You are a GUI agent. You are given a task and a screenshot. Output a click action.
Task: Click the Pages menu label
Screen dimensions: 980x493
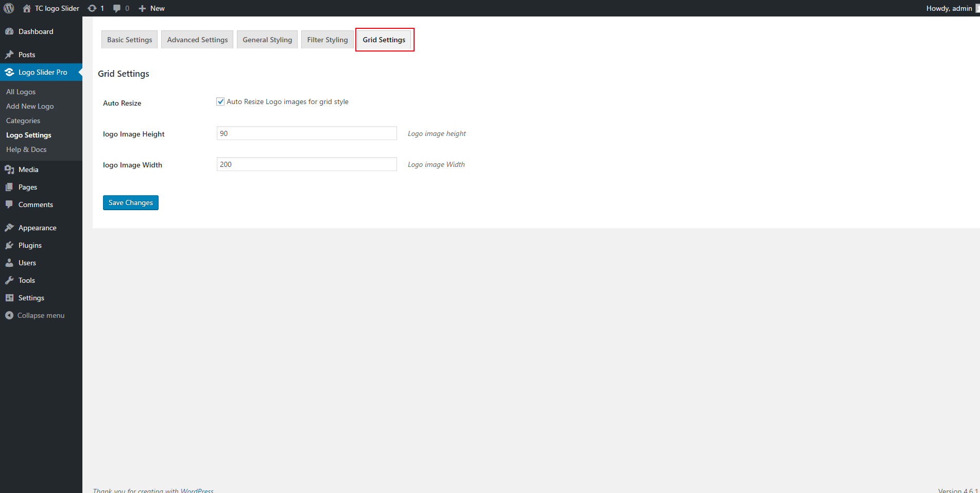point(28,187)
